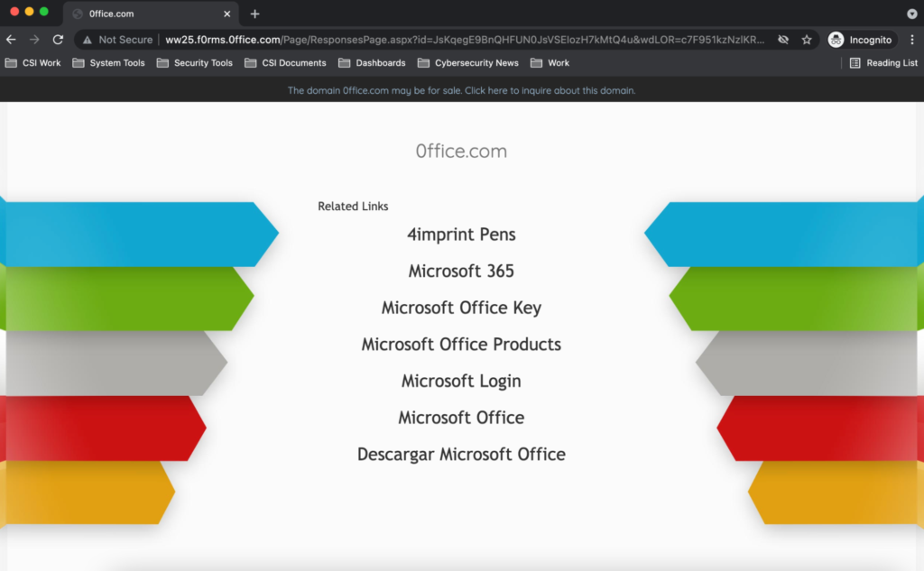This screenshot has height=571, width=924.
Task: Click the URL in the address bar
Action: point(465,40)
